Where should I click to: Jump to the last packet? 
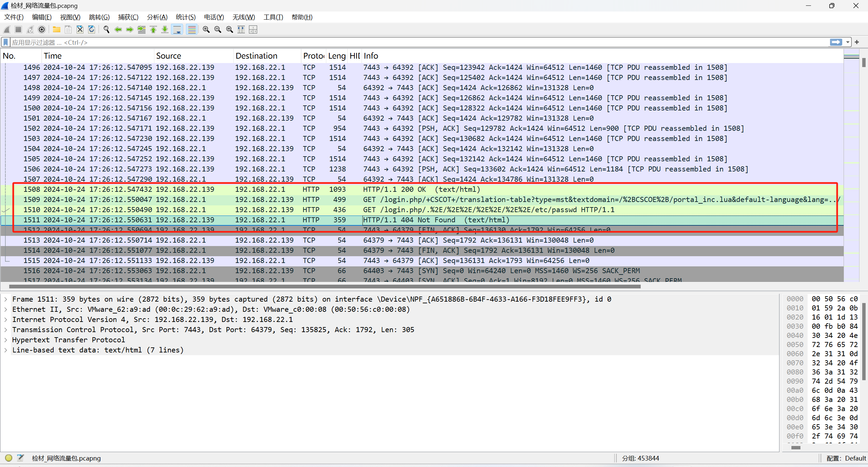[165, 30]
